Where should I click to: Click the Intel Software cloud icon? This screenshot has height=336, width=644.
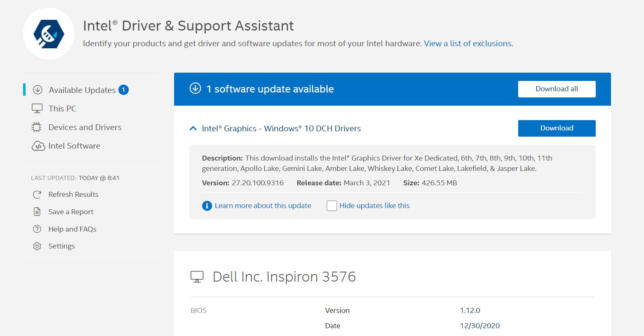coord(38,146)
